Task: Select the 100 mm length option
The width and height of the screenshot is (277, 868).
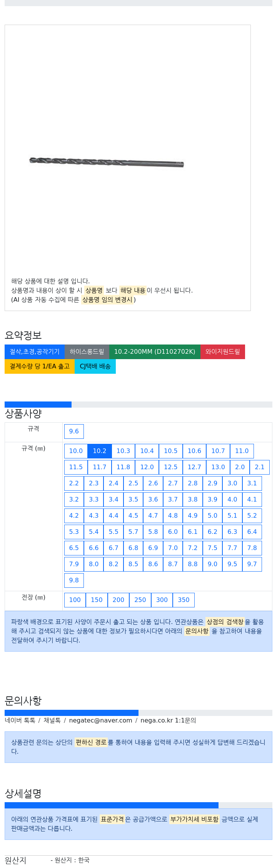Action: 75,600
